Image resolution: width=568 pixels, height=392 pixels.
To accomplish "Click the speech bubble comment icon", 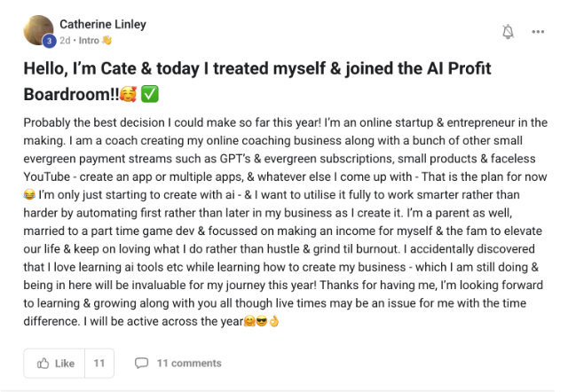I will (141, 363).
